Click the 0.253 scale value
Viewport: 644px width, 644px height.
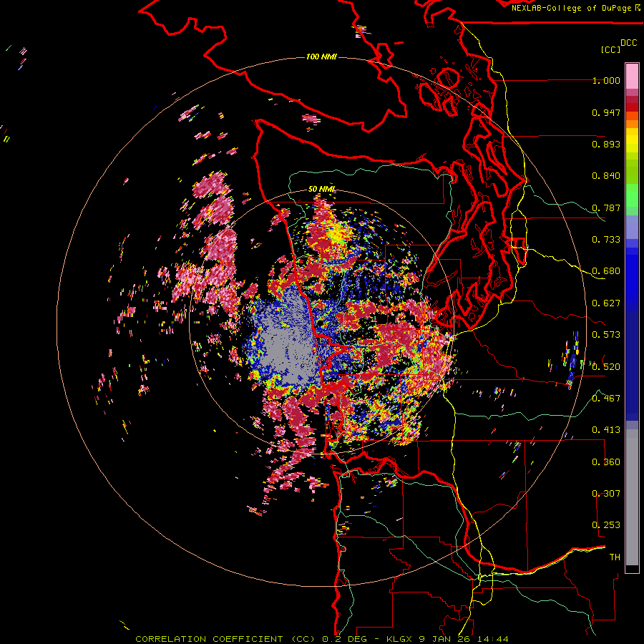click(606, 525)
